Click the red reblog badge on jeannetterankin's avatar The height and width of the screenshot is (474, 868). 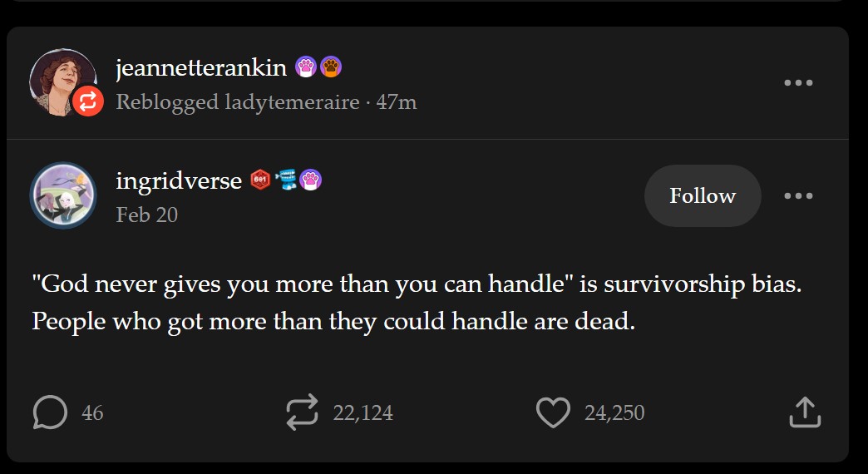pos(87,102)
